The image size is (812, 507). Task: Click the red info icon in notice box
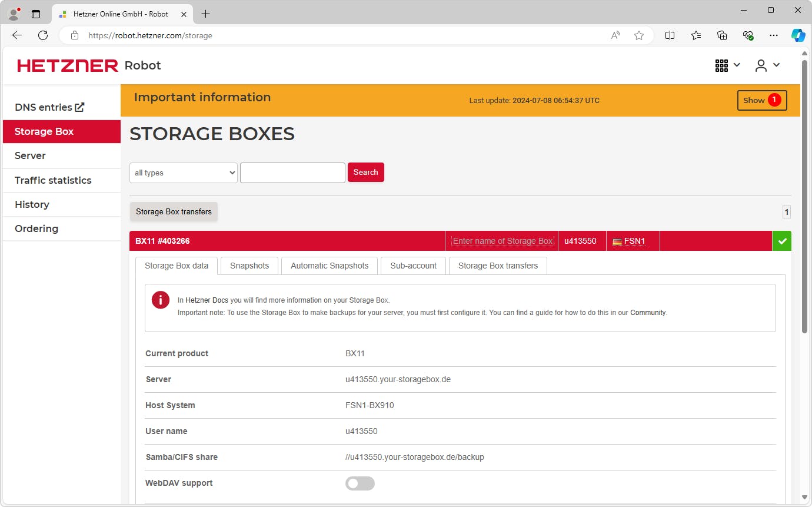pyautogui.click(x=161, y=300)
